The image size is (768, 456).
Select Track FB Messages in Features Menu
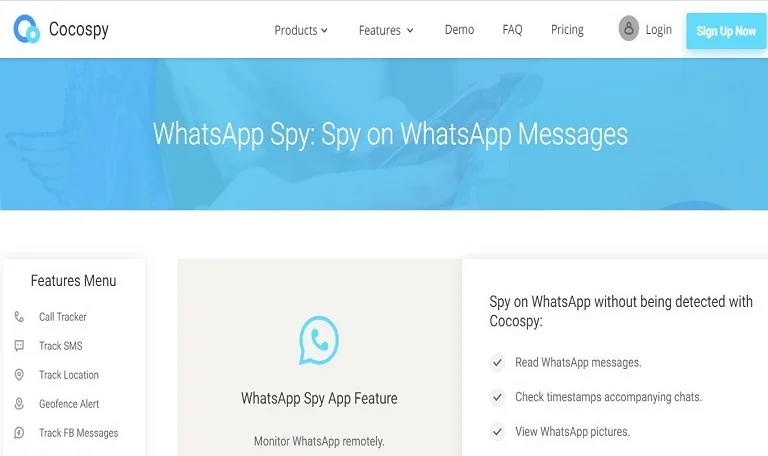(78, 433)
